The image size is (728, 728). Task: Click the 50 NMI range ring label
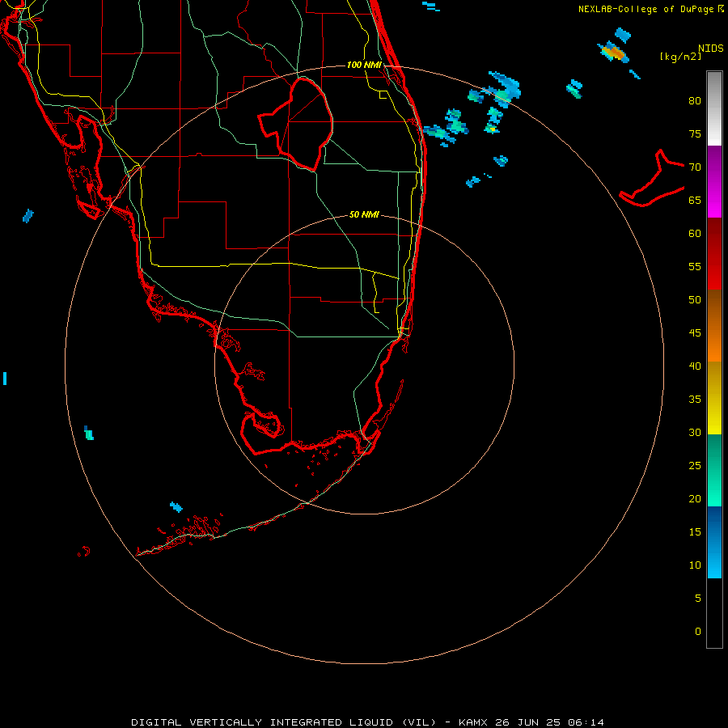pos(364,214)
